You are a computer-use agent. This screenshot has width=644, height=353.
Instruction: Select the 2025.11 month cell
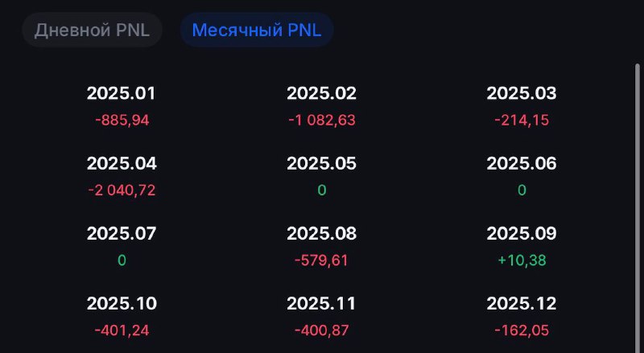click(x=321, y=317)
